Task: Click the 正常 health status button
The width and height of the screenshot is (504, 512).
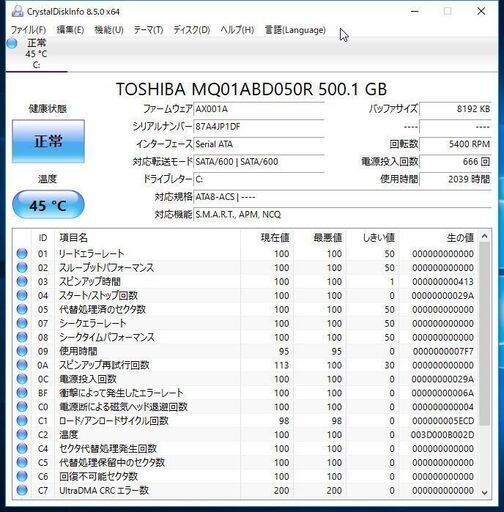Action: click(48, 141)
